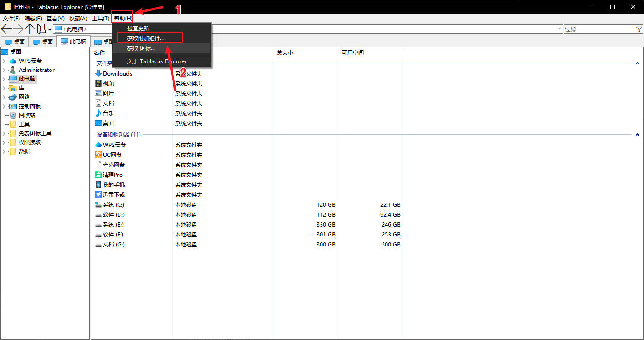This screenshot has height=340, width=644.
Task: Select the UC网盘 icon
Action: (x=98, y=155)
